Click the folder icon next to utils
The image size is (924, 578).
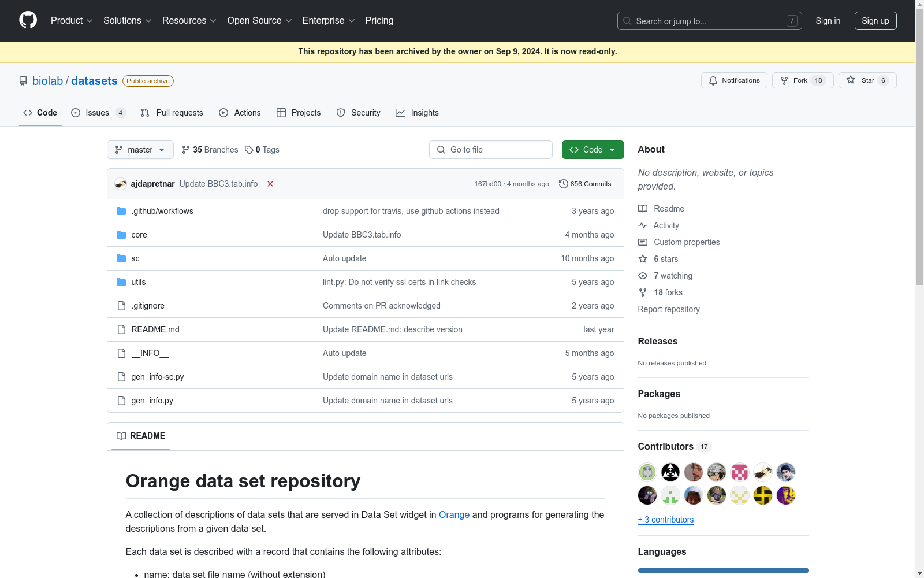[x=121, y=282]
